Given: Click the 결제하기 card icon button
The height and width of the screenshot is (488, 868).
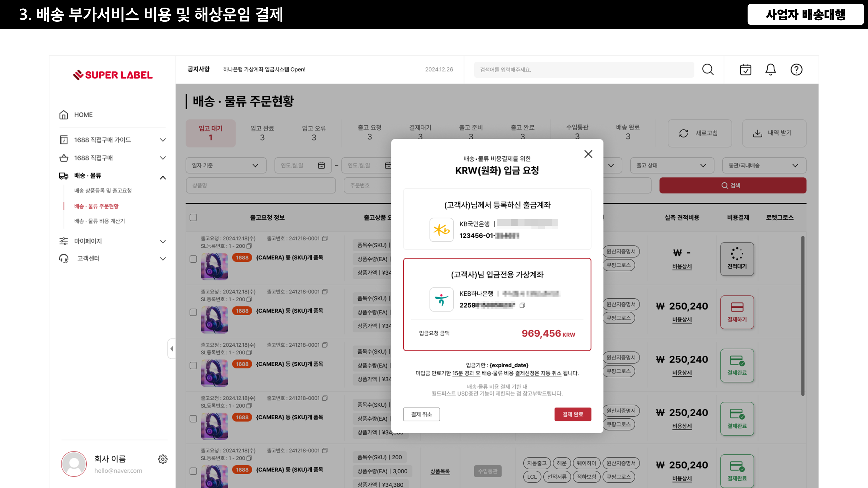Looking at the screenshot, I should 737,312.
